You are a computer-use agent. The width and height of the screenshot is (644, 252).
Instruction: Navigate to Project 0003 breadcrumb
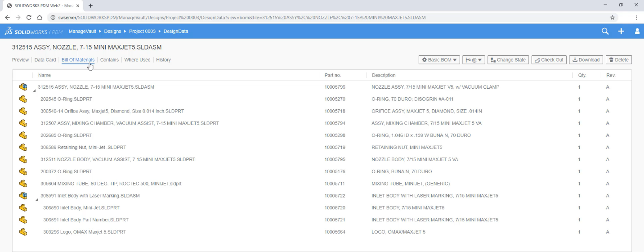pos(142,31)
